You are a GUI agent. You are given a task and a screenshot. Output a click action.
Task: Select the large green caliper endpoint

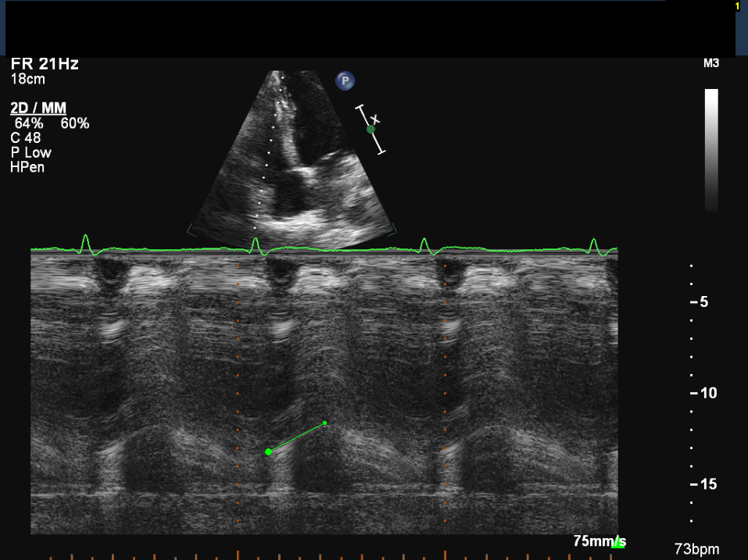268,452
